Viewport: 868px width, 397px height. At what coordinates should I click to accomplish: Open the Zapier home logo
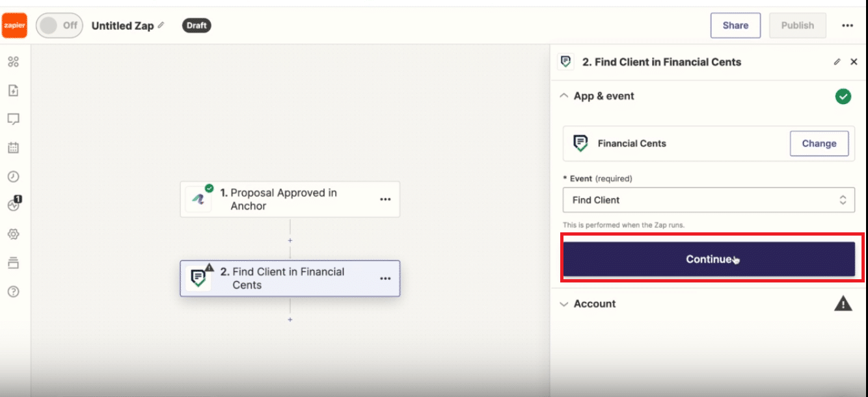(x=14, y=25)
